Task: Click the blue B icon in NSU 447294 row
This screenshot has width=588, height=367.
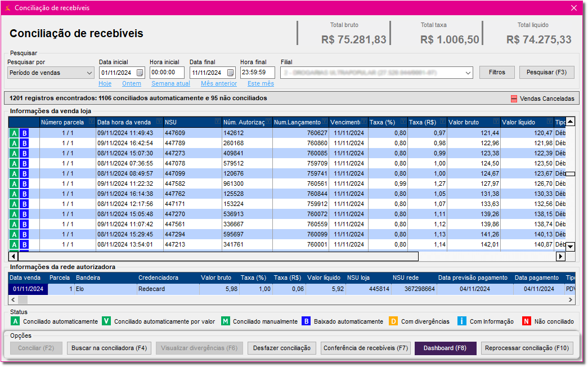Action: pyautogui.click(x=24, y=235)
